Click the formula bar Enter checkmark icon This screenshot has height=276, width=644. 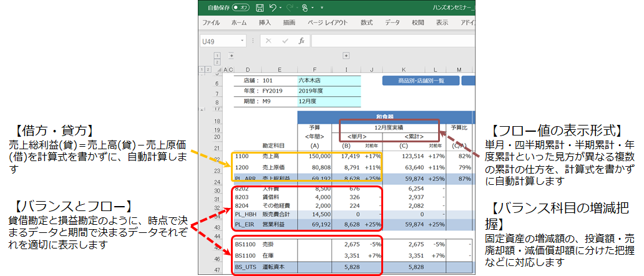[x=285, y=41]
